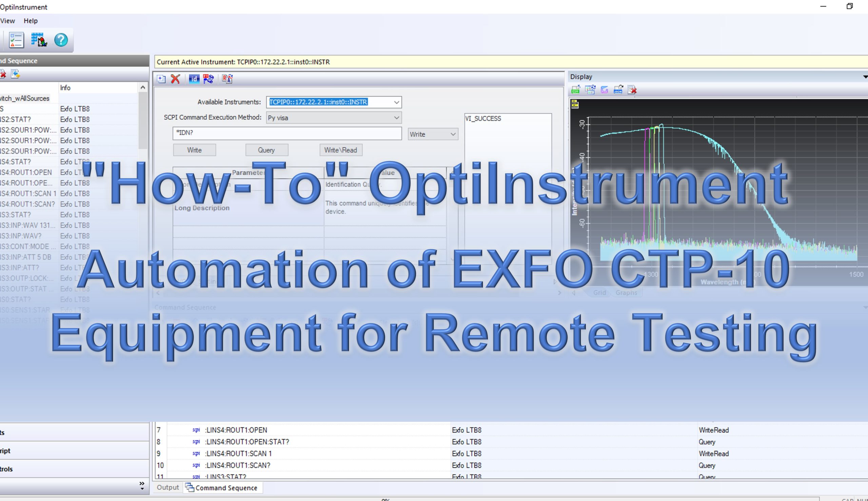Refresh the display list icon
Screen dimensions: 868x501
pos(590,91)
